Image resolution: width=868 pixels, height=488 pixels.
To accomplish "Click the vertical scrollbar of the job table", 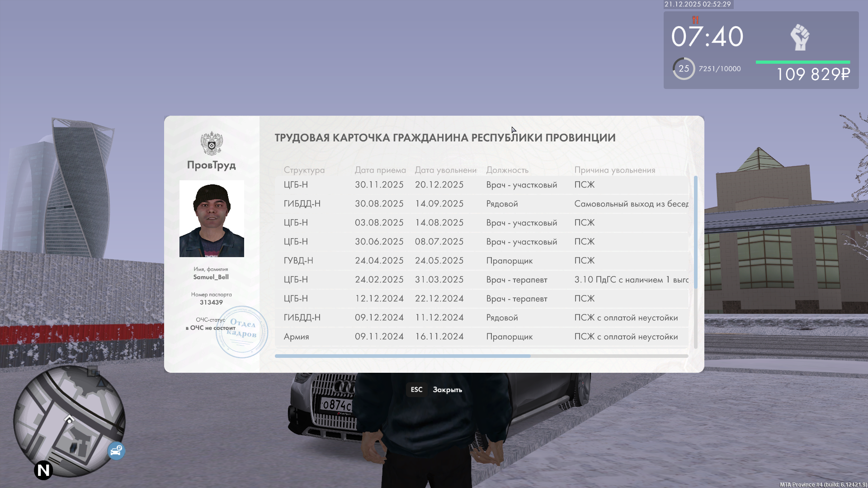I will [x=695, y=232].
